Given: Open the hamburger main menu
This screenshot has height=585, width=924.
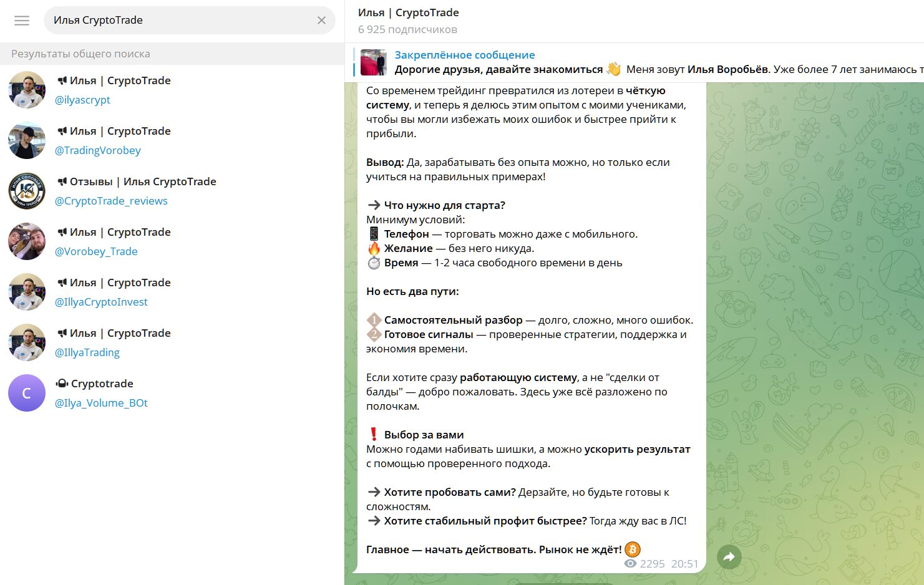Looking at the screenshot, I should [x=22, y=21].
